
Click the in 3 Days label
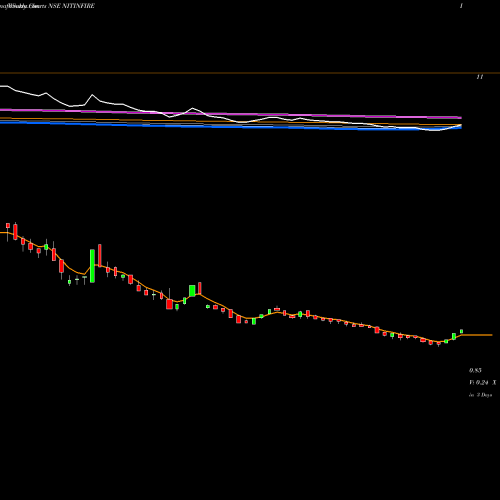(480, 395)
